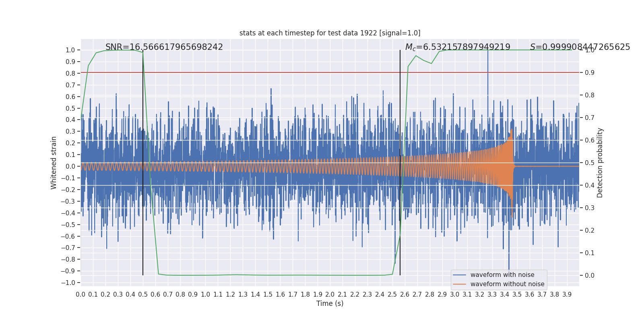644x322 pixels.
Task: Click the 2.0 tick label on time axis
Action: pos(330,295)
